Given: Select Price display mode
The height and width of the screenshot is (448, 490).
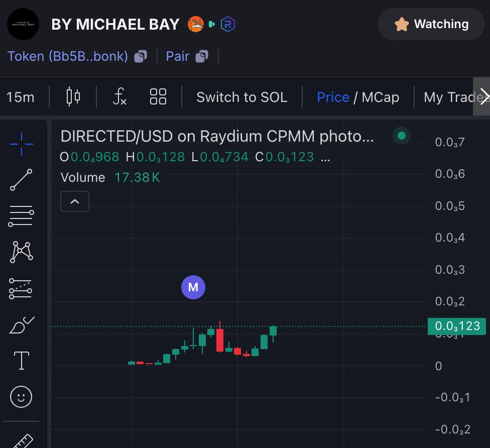Looking at the screenshot, I should (333, 97).
